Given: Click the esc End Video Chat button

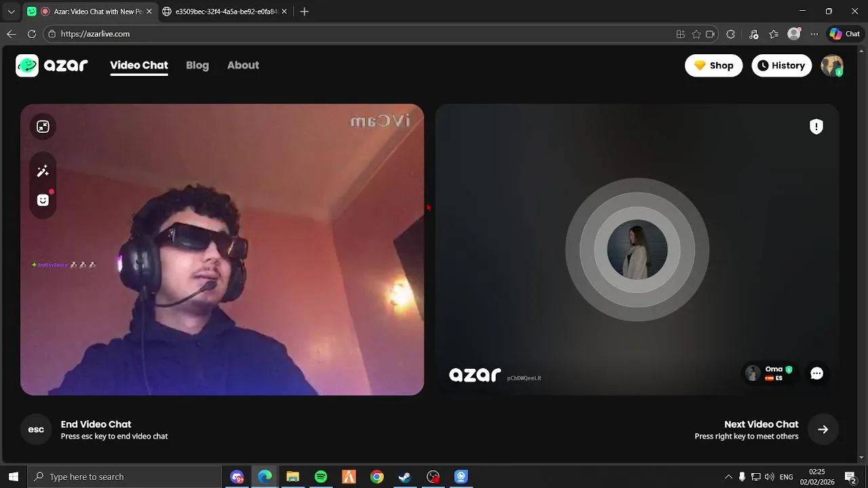Looking at the screenshot, I should pyautogui.click(x=36, y=430).
